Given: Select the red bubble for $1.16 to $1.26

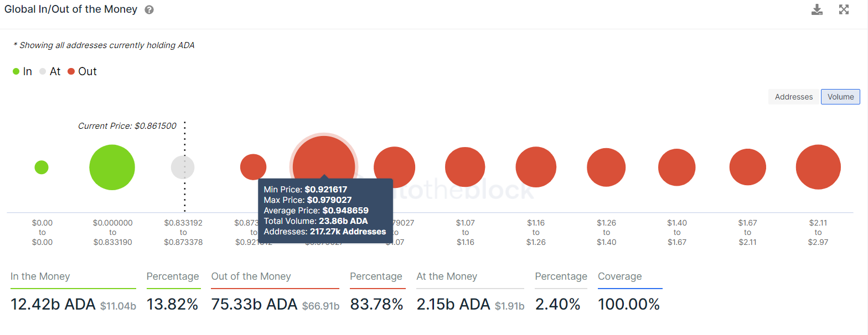Looking at the screenshot, I should [x=536, y=167].
